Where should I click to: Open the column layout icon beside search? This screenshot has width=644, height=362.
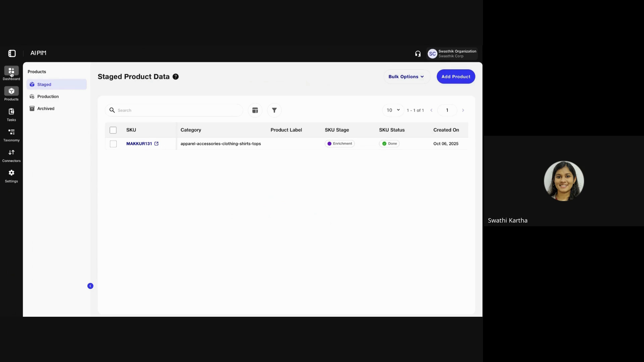pos(255,110)
